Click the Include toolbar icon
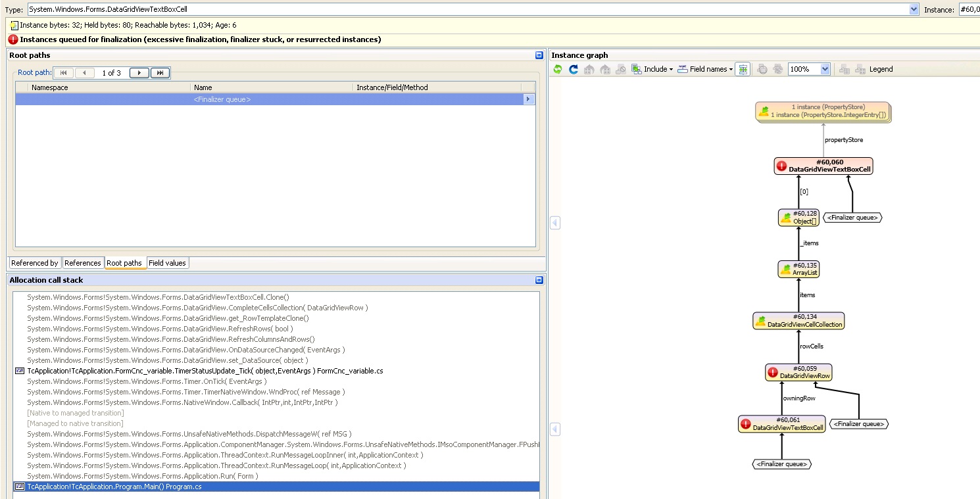This screenshot has height=499, width=980. [x=637, y=69]
